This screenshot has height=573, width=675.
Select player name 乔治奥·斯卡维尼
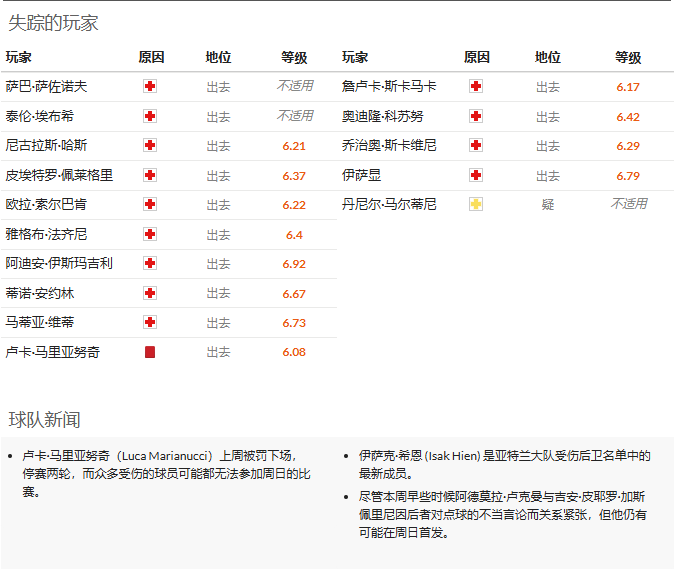tap(389, 146)
